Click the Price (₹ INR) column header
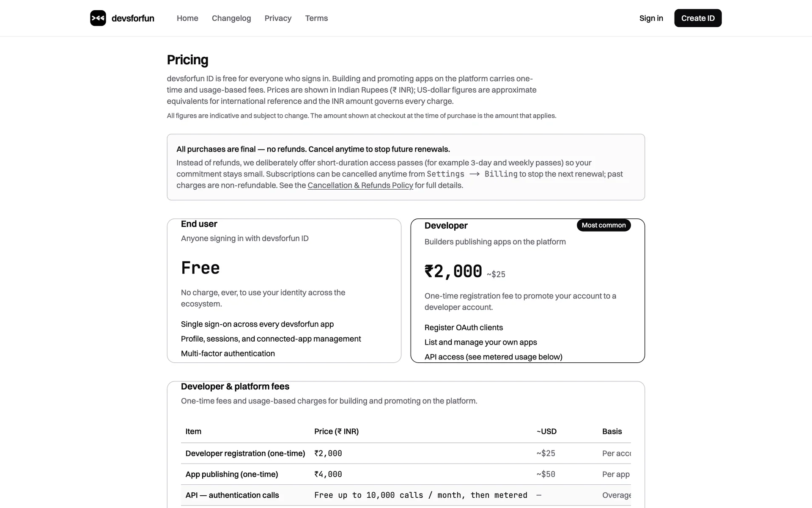Screen dimensions: 812x508 coord(336,431)
